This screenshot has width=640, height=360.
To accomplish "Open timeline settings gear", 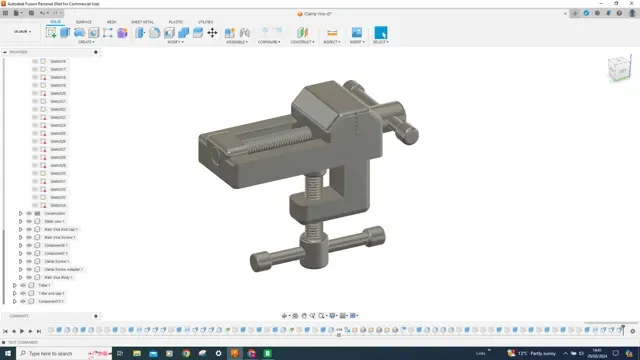I will point(633,331).
